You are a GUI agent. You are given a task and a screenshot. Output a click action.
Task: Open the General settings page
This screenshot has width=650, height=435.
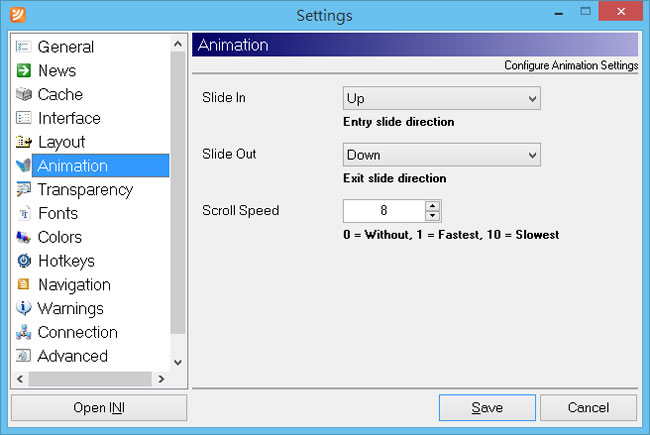click(65, 47)
